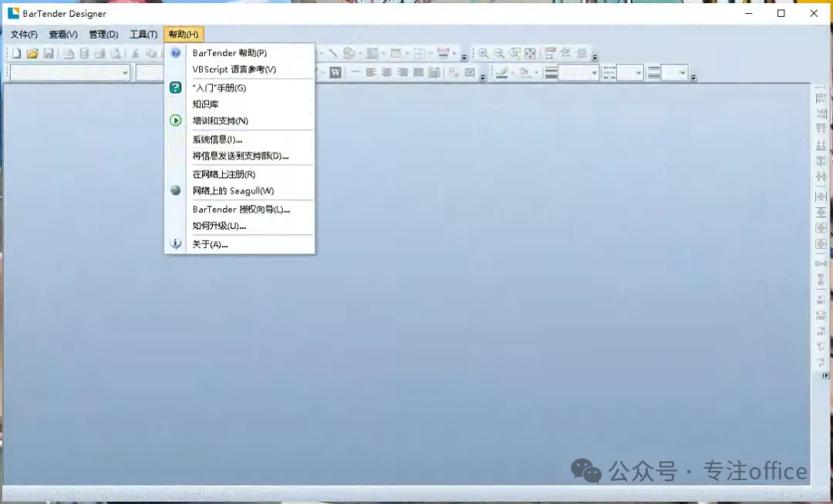Image resolution: width=833 pixels, height=504 pixels.
Task: Select the Line drawing tool
Action: 332,53
